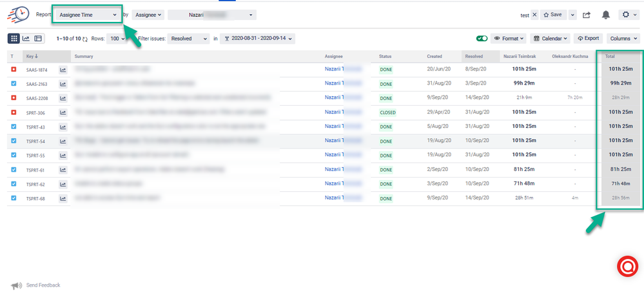Sort by the Total column header

tap(610, 56)
